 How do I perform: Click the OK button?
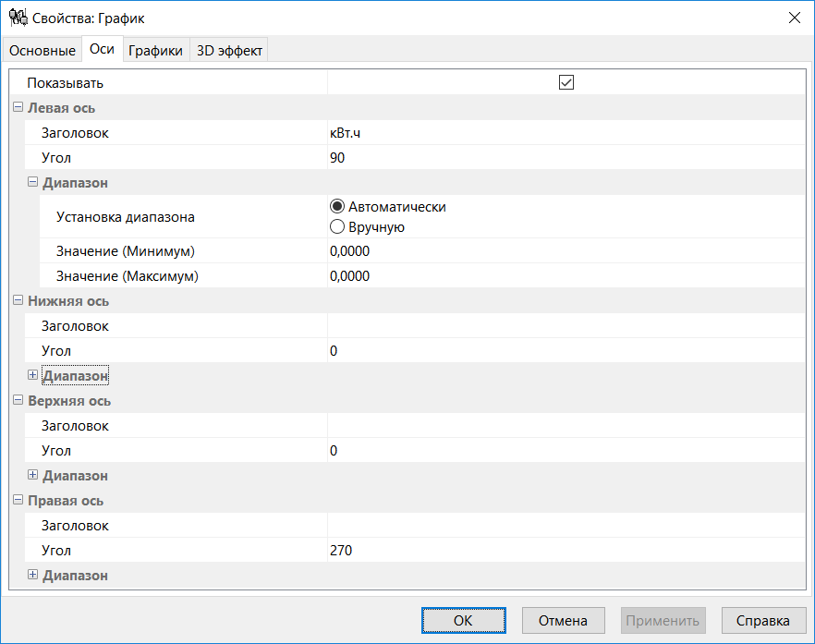463,620
